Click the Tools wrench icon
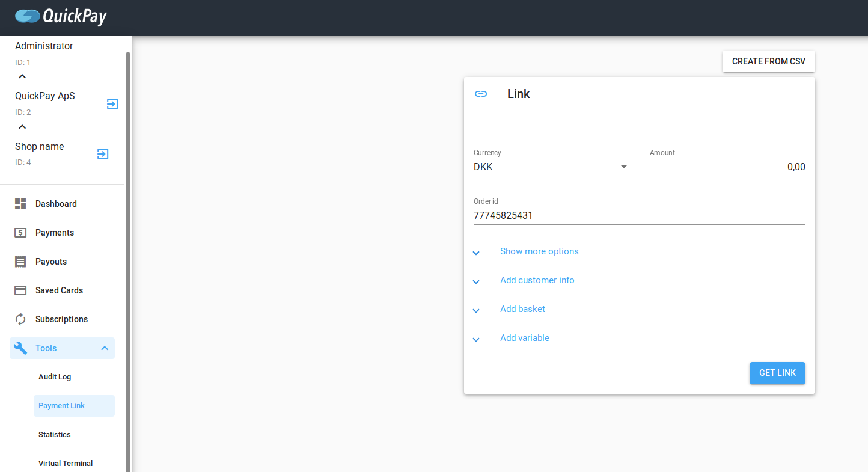 tap(20, 348)
